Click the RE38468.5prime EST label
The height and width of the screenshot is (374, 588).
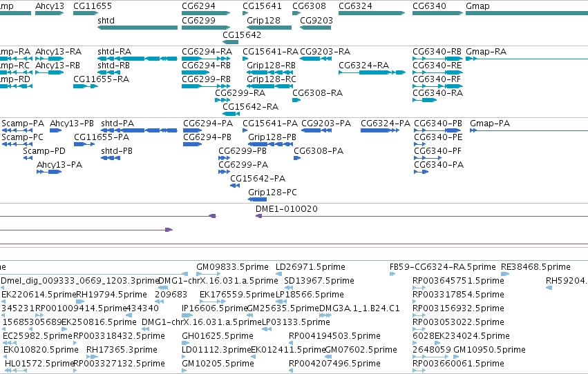pos(536,267)
